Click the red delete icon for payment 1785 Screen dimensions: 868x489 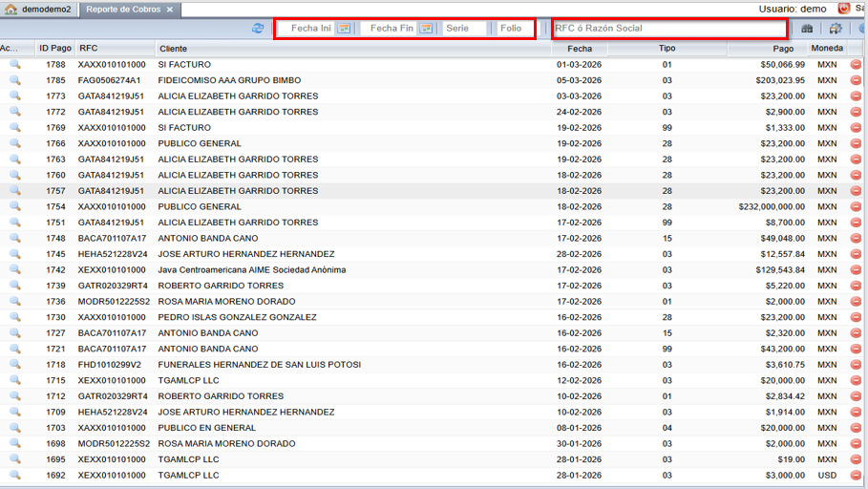point(856,80)
